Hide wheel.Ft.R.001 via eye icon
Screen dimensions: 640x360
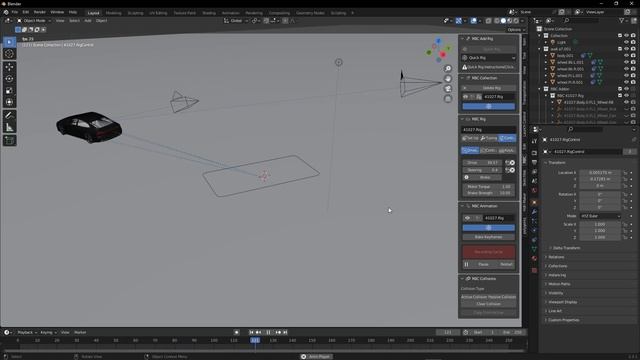[x=627, y=82]
